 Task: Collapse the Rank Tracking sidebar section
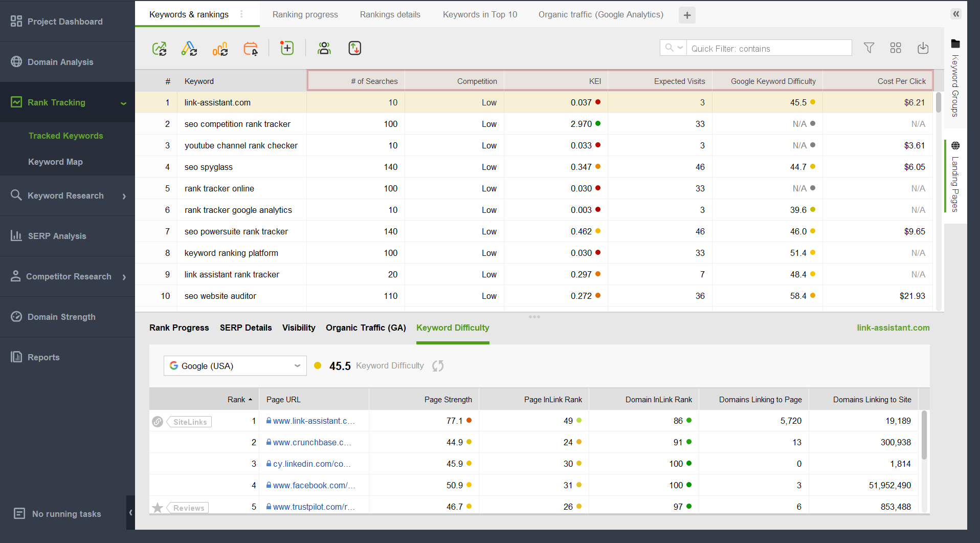click(123, 103)
